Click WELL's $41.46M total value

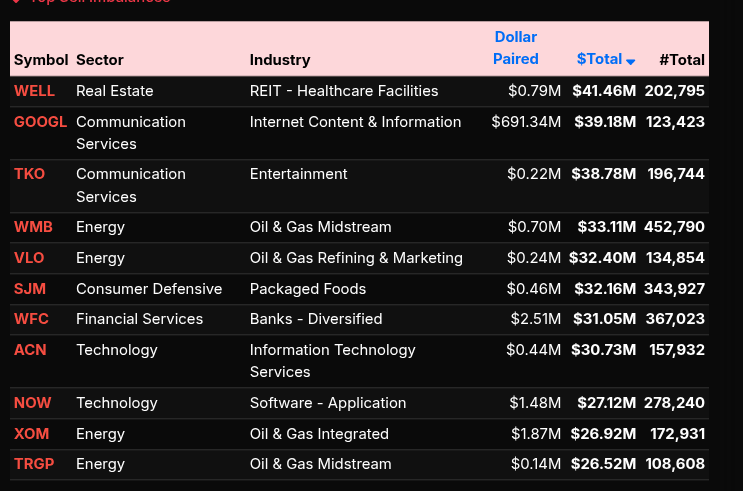(604, 91)
